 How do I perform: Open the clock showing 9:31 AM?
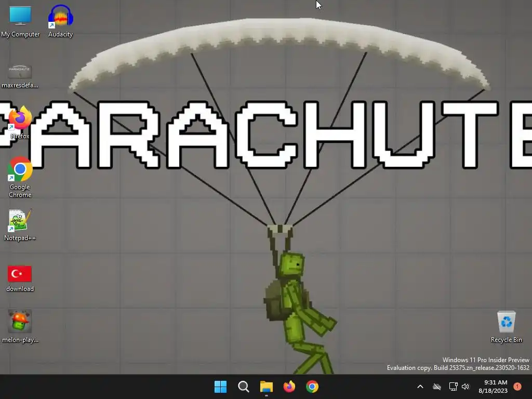pos(493,387)
